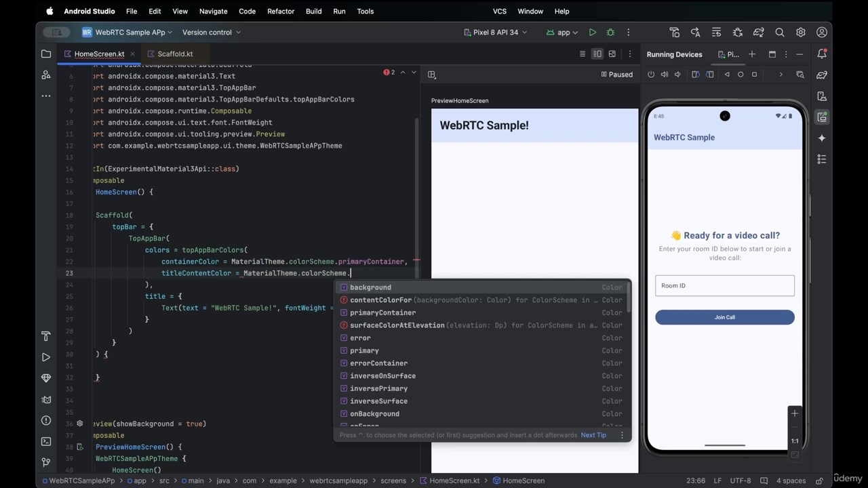Image resolution: width=868 pixels, height=488 pixels.
Task: Open Search Everywhere magnifier icon
Action: pyautogui.click(x=780, y=33)
